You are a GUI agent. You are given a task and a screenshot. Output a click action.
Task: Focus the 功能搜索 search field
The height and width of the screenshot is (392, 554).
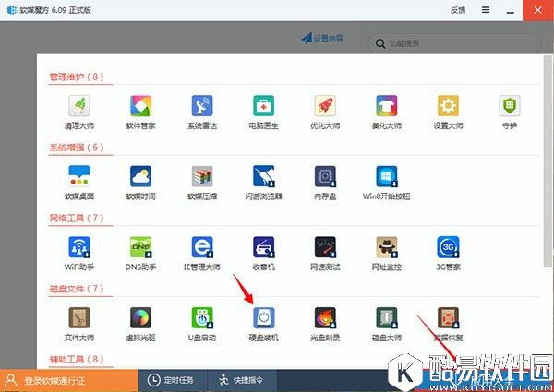pos(454,43)
